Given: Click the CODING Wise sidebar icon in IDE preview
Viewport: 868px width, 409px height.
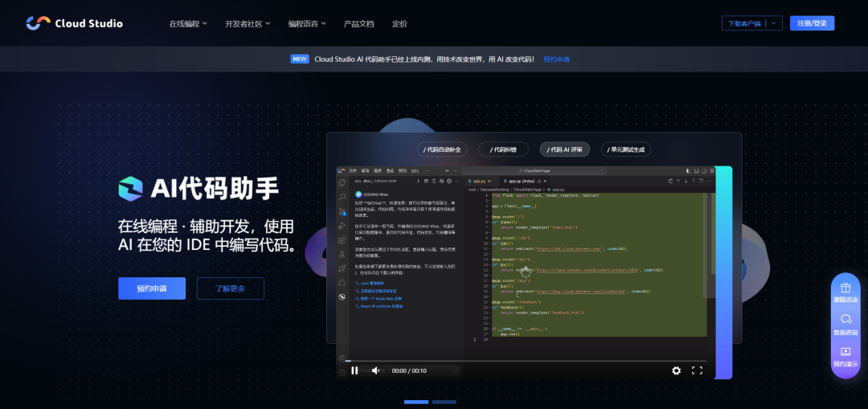Looking at the screenshot, I should coord(342,297).
